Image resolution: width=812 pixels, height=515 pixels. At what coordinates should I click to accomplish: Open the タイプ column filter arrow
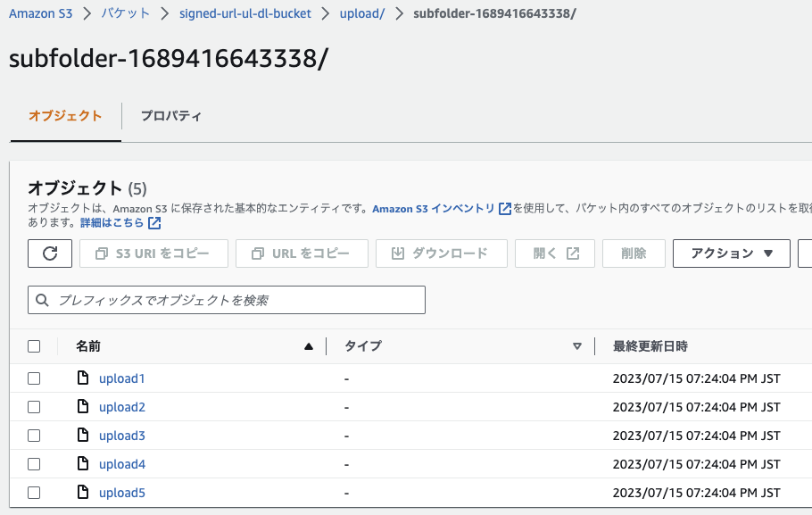pos(578,345)
